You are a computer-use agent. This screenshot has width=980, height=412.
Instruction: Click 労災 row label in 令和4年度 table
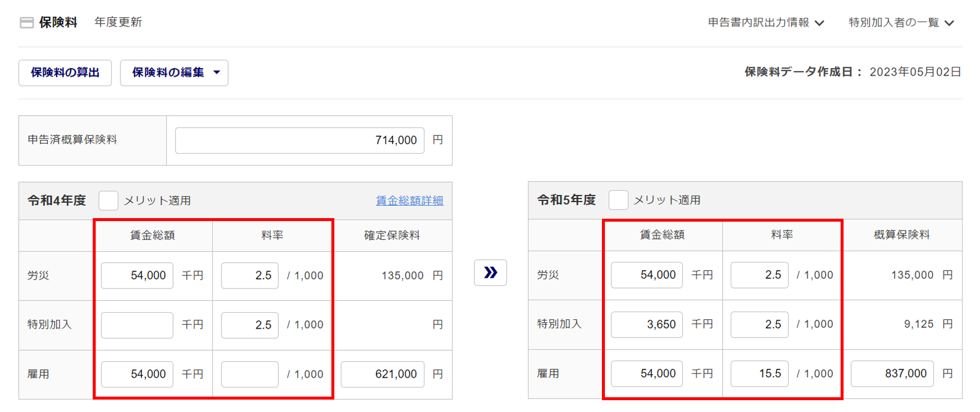tap(38, 275)
